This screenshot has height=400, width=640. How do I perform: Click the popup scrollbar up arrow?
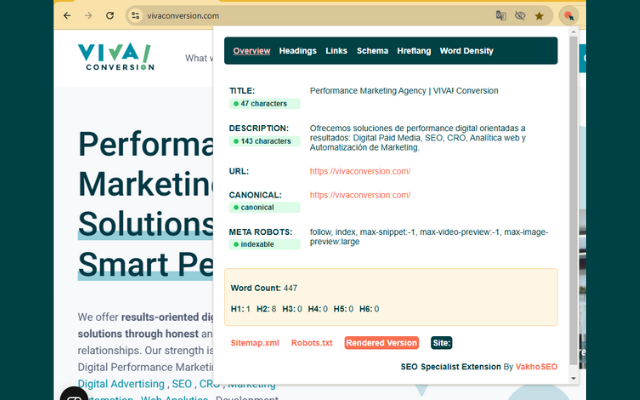573,31
